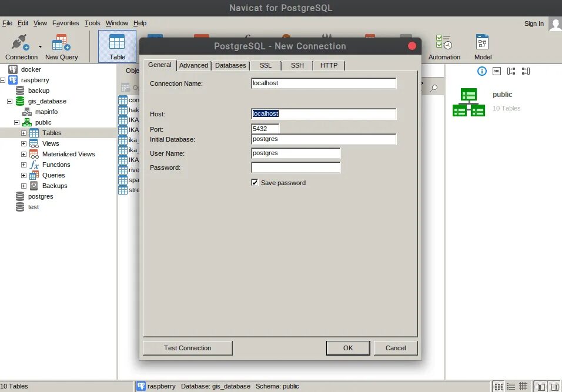The height and width of the screenshot is (392, 562).
Task: Select the General tab
Action: coord(160,65)
